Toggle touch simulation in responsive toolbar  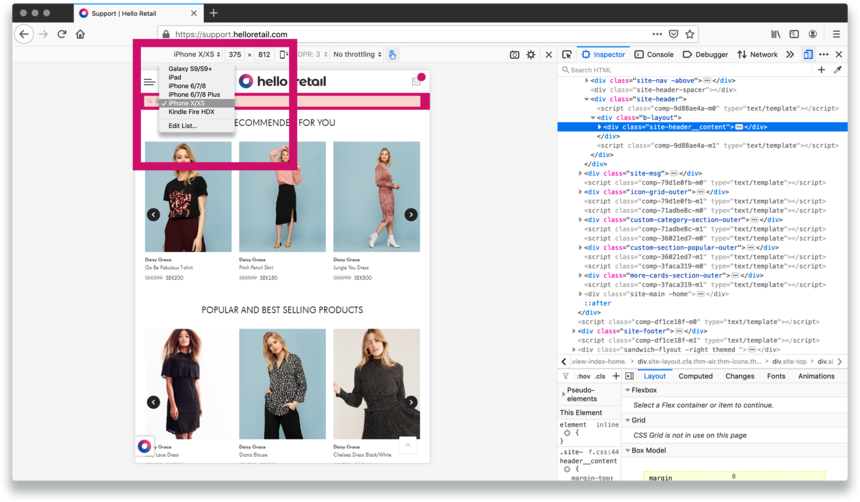[x=393, y=54]
